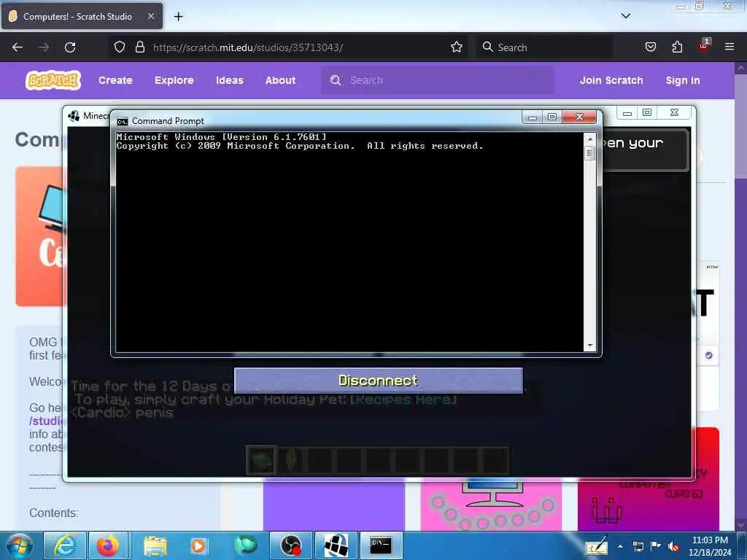Minimize the Command Prompt window
The height and width of the screenshot is (560, 747).
click(533, 117)
